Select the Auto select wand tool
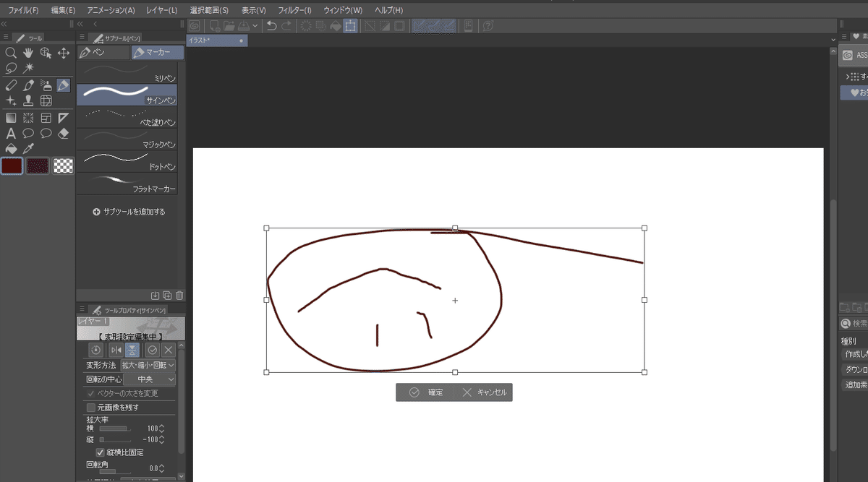The width and height of the screenshot is (868, 482). tap(28, 68)
